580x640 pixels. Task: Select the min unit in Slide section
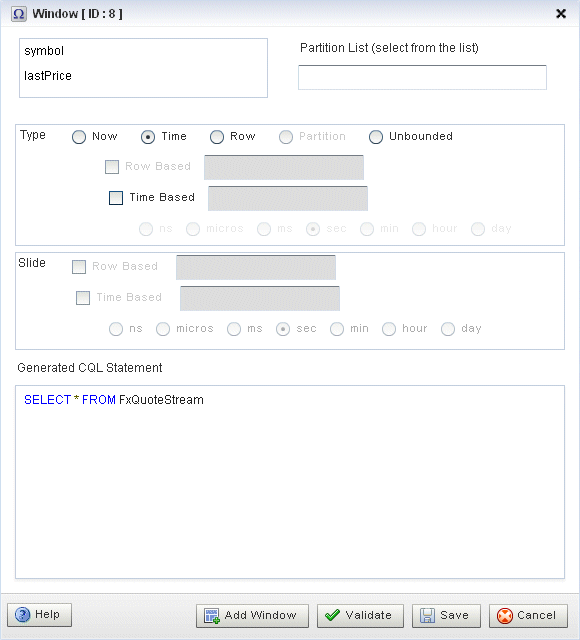pos(337,329)
